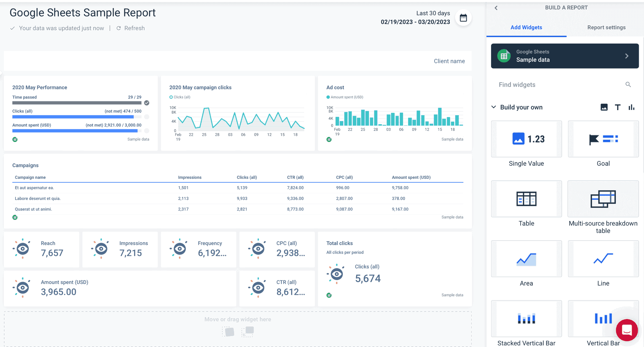Select the chart widget icon
The height and width of the screenshot is (347, 644).
[x=631, y=107]
